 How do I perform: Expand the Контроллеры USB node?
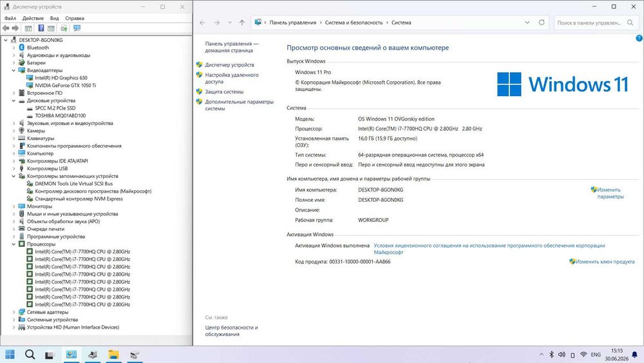tap(14, 168)
